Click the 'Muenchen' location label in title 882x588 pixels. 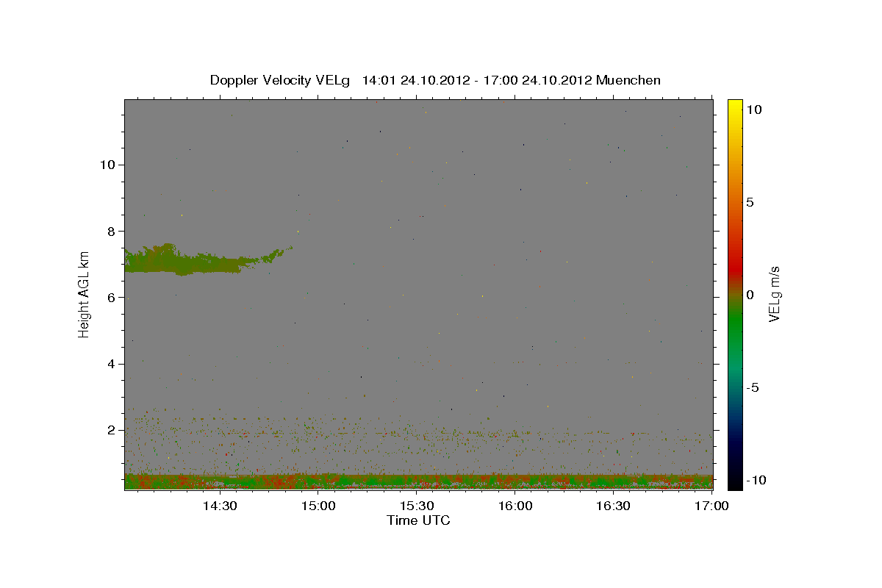tap(628, 80)
